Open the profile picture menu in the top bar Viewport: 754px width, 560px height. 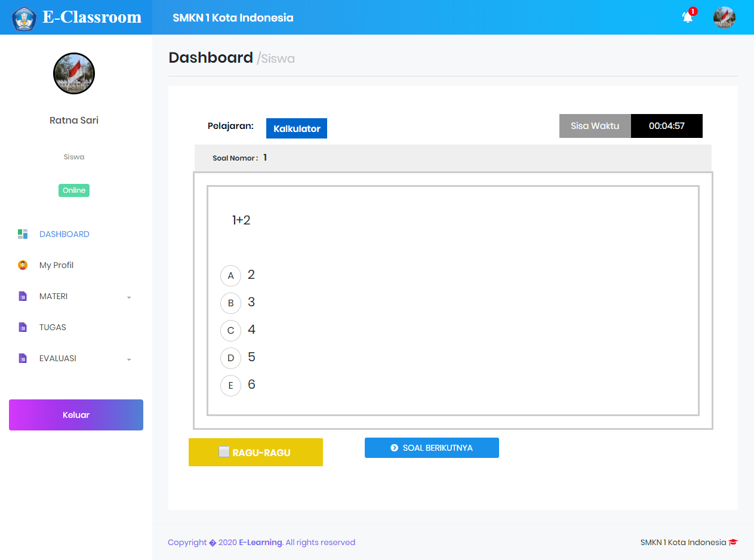724,17
